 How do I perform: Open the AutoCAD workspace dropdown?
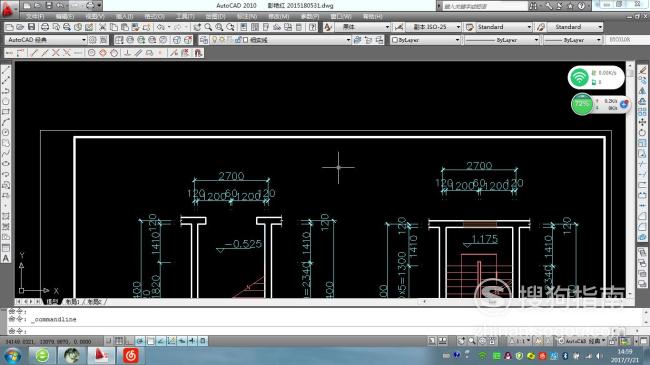46,40
